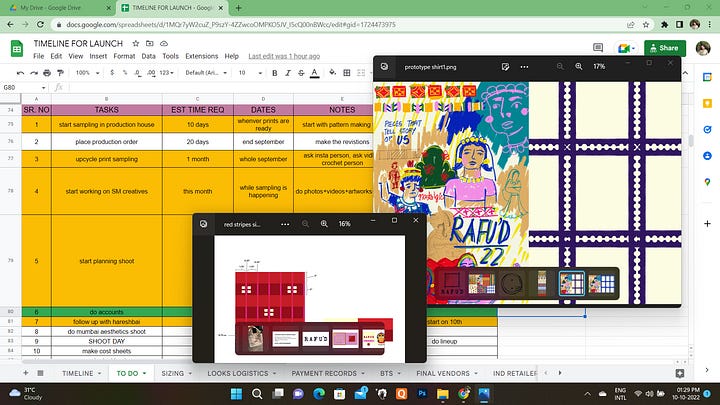Image resolution: width=720 pixels, height=405 pixels.
Task: Open Edit image in prototype shirt1 viewer
Action: (505, 67)
